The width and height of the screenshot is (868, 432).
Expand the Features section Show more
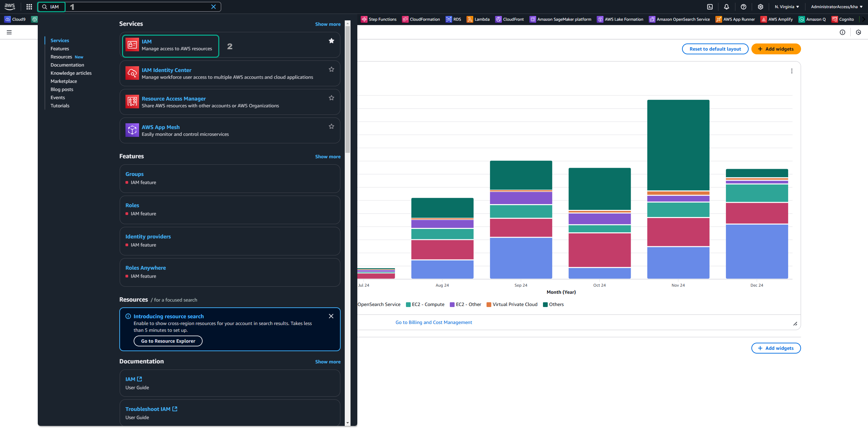327,156
